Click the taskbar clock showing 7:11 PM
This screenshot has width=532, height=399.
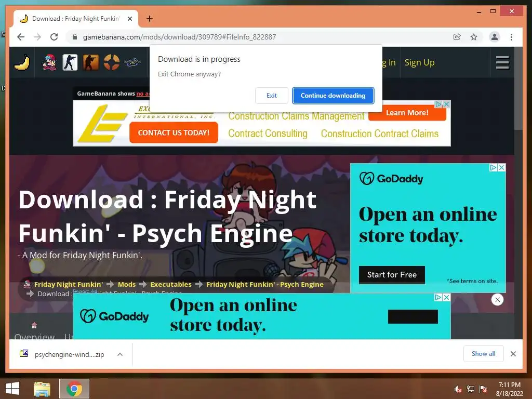coord(509,389)
